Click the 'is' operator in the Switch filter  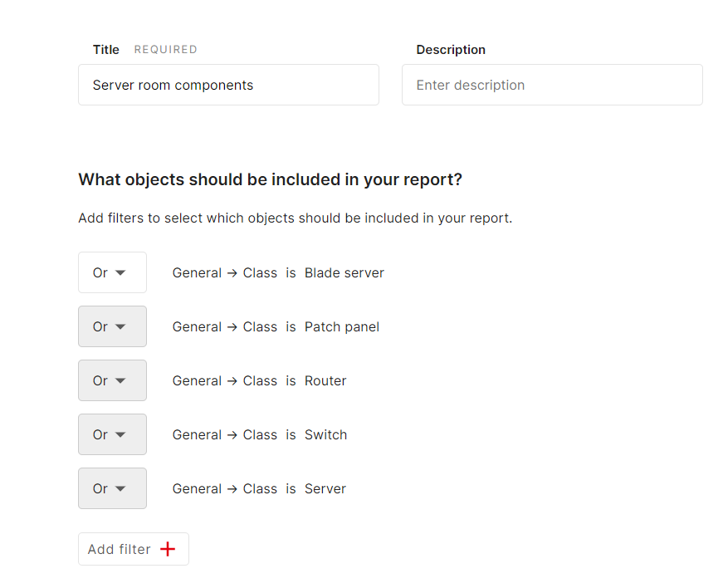(x=291, y=434)
